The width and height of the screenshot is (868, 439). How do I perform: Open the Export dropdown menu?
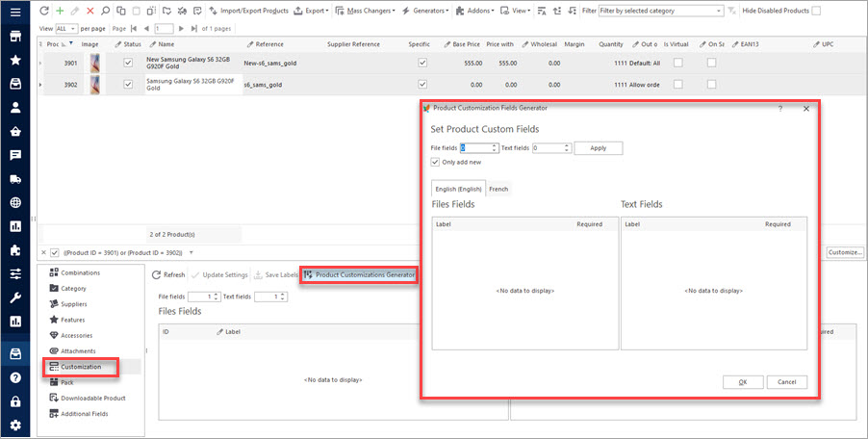(311, 11)
